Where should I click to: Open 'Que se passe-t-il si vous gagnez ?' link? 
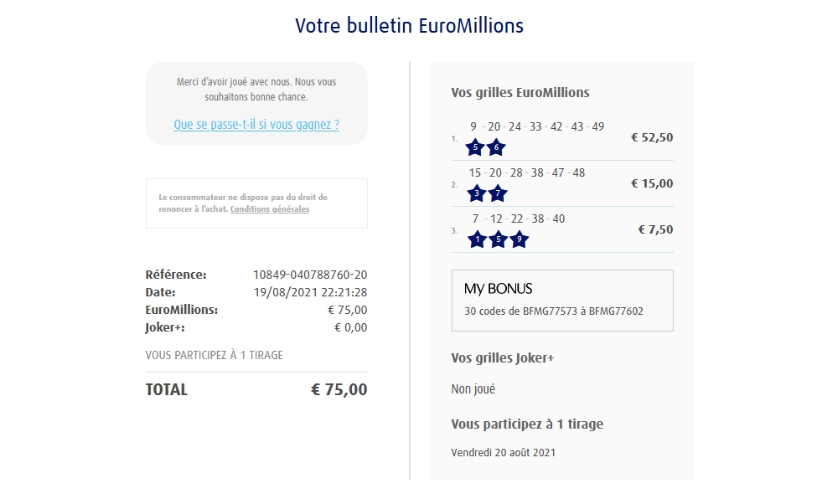click(256, 125)
